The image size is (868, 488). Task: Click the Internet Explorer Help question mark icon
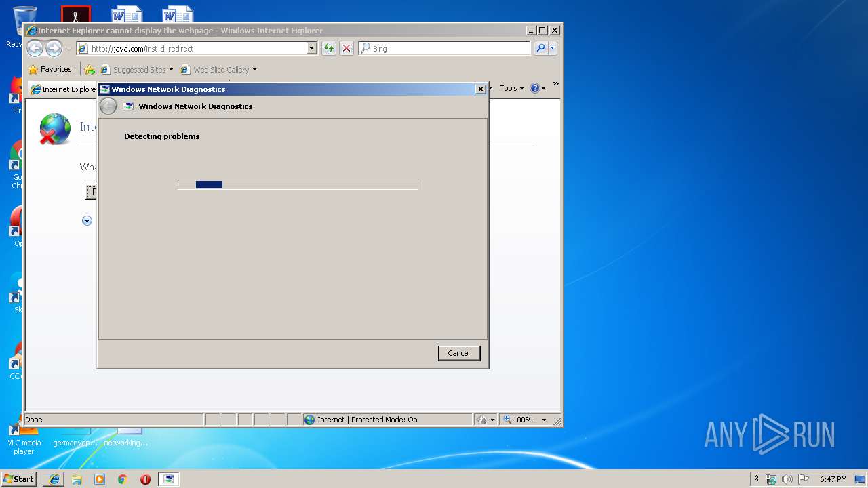point(535,88)
